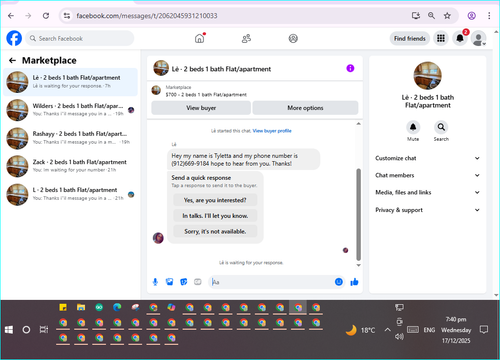Expand the Customize chat section
Screen dimensions: 500x360
coord(428,158)
